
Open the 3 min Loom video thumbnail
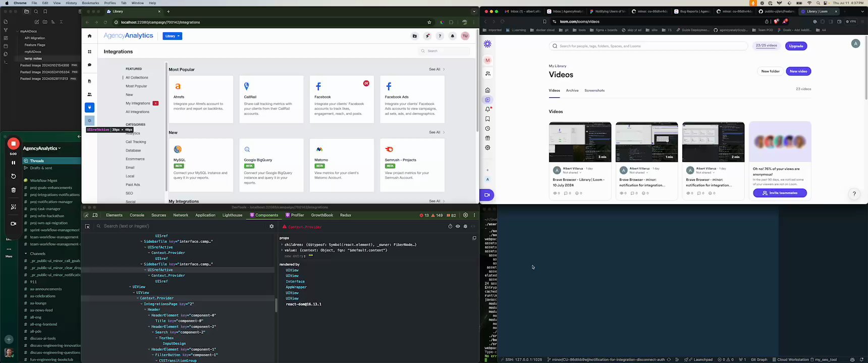[x=580, y=142]
